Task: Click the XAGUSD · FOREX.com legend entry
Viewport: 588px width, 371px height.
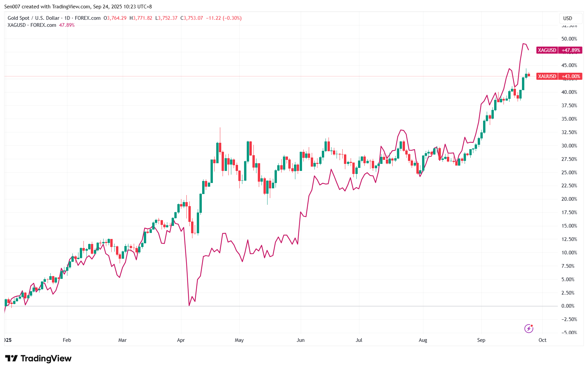Action: click(32, 25)
